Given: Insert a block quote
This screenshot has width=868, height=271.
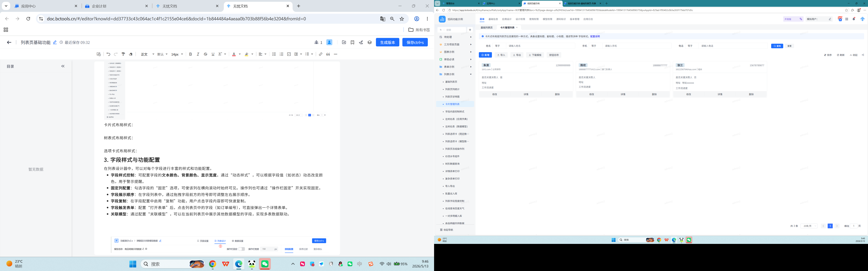Looking at the screenshot, I should [328, 54].
